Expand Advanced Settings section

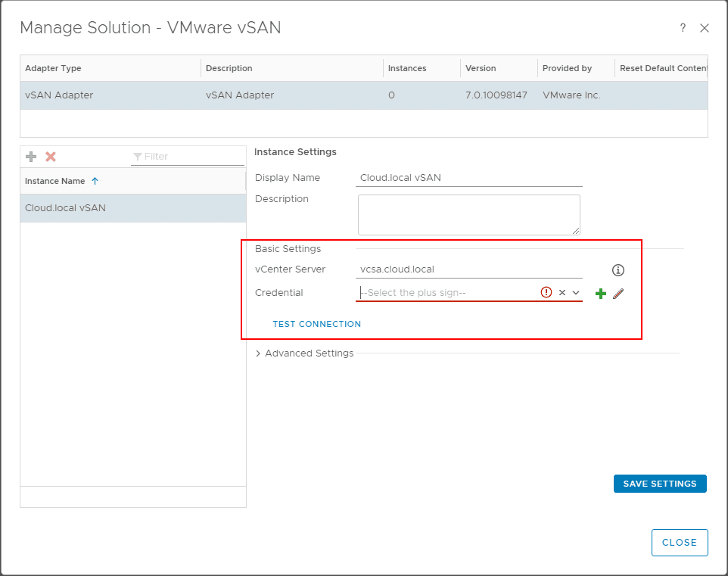point(304,353)
